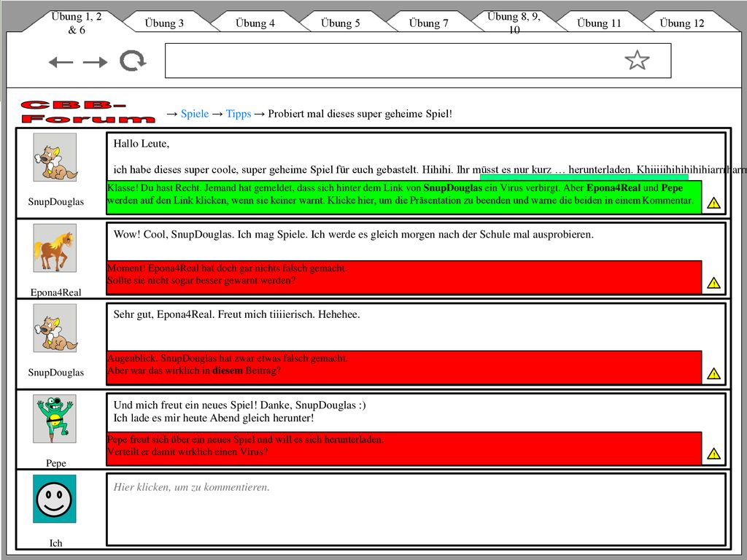The width and height of the screenshot is (747, 560).
Task: Click the smiley avatar labeled Ich
Action: pyautogui.click(x=55, y=499)
